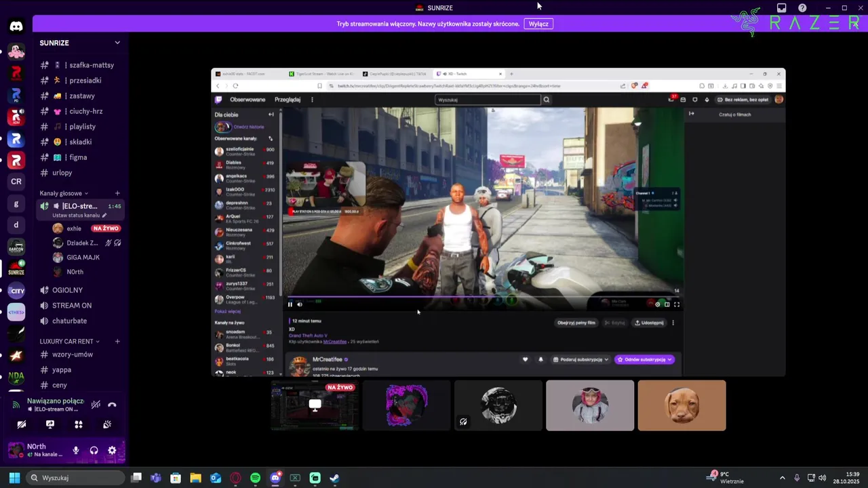The height and width of the screenshot is (488, 868).
Task: Open the CITY server icon
Action: click(x=16, y=291)
